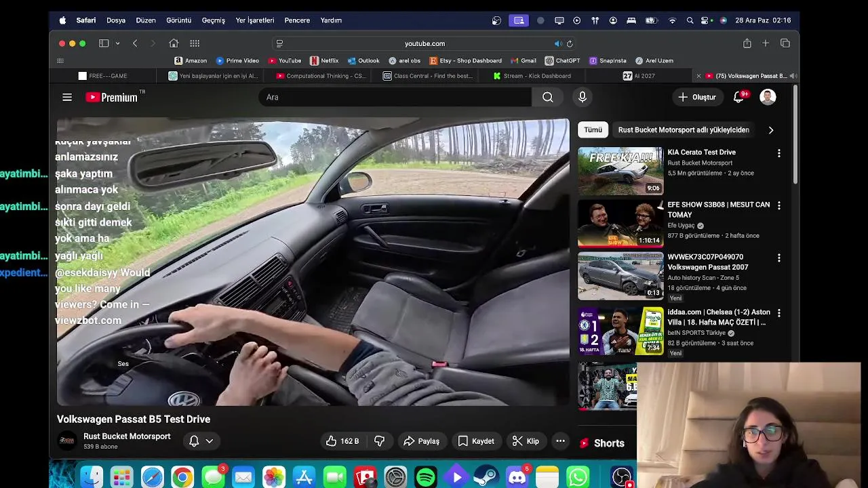Open the Rust Bucket Motorsport channel name

pyautogui.click(x=127, y=436)
